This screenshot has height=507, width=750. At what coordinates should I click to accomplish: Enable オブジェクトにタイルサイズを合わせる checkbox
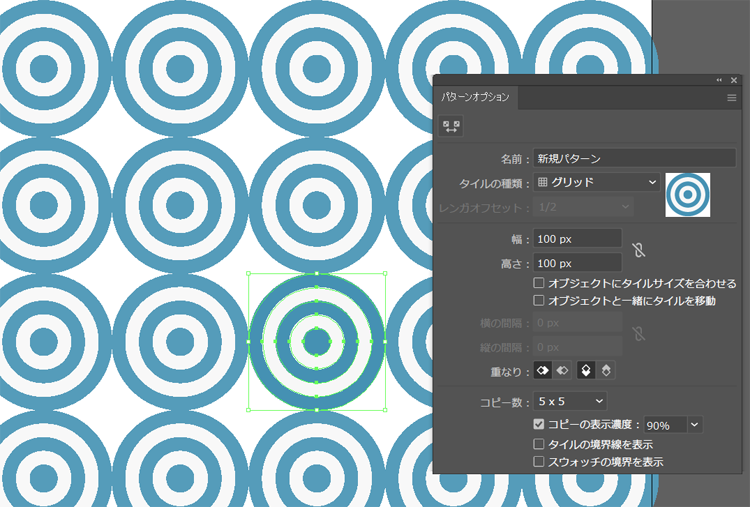coord(539,283)
